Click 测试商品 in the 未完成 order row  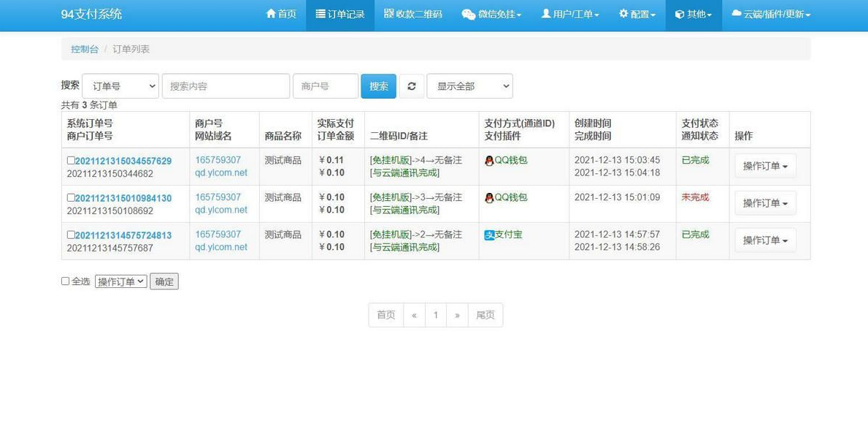(x=283, y=197)
